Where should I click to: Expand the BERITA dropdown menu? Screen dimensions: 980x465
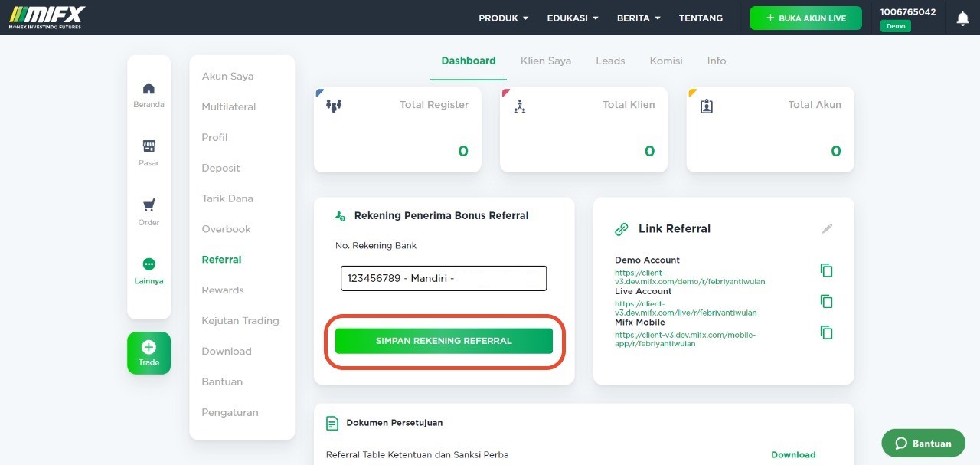639,18
